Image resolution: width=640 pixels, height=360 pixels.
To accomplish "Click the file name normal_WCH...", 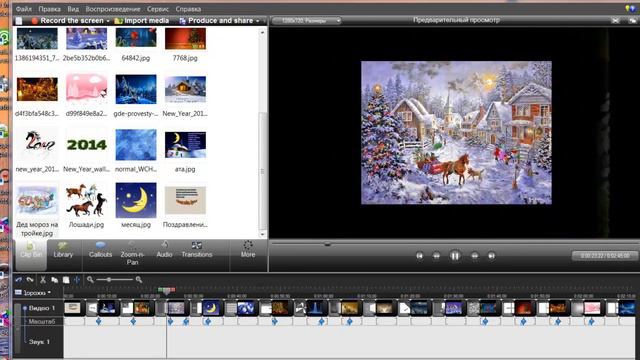I will (x=136, y=169).
